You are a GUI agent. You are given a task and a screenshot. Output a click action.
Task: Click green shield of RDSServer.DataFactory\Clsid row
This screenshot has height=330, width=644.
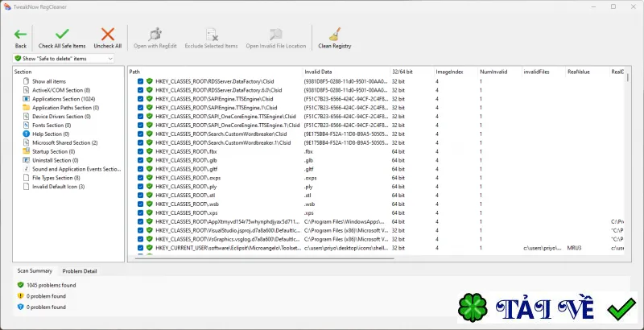[150, 81]
